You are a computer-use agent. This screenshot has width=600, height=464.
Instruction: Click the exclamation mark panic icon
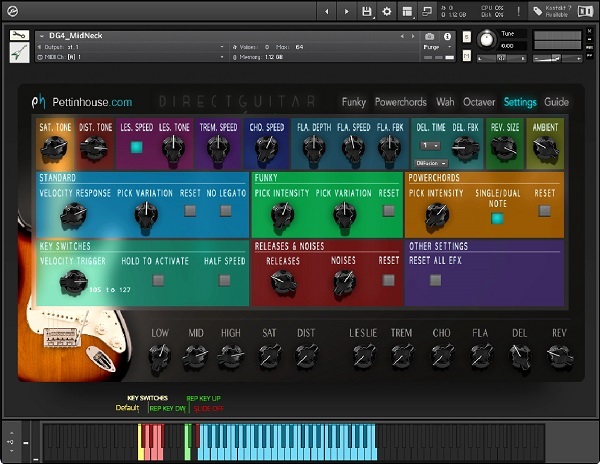pos(518,11)
